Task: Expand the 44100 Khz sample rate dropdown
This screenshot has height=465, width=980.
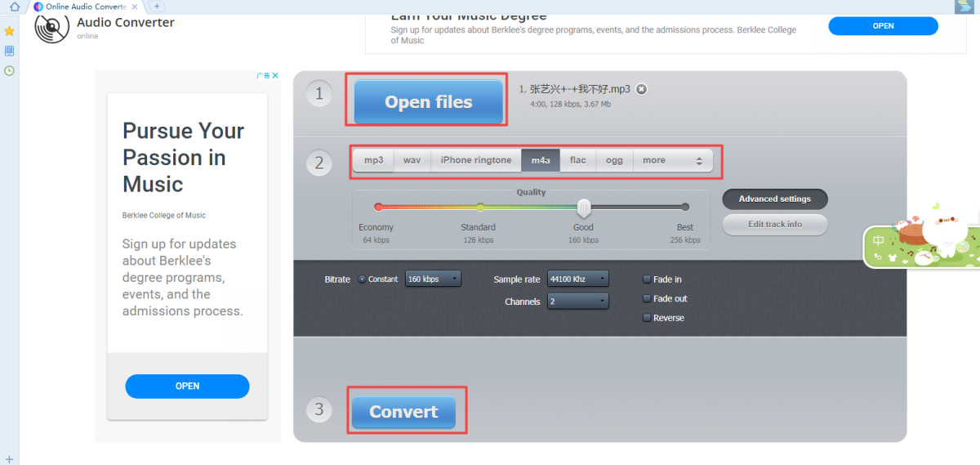Action: click(x=578, y=279)
